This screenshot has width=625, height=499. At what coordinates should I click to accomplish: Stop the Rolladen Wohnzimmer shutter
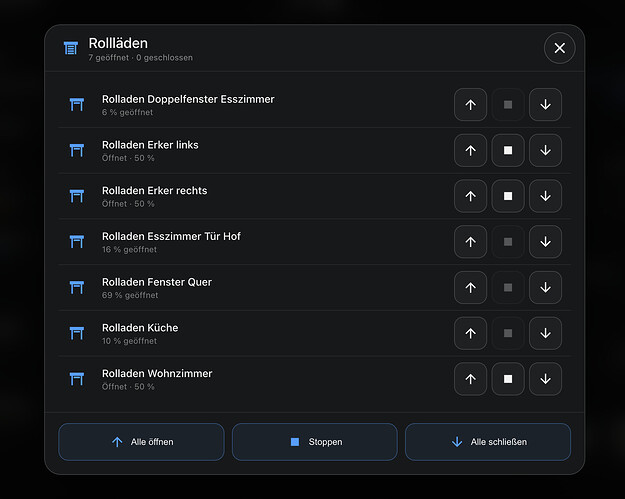(508, 379)
